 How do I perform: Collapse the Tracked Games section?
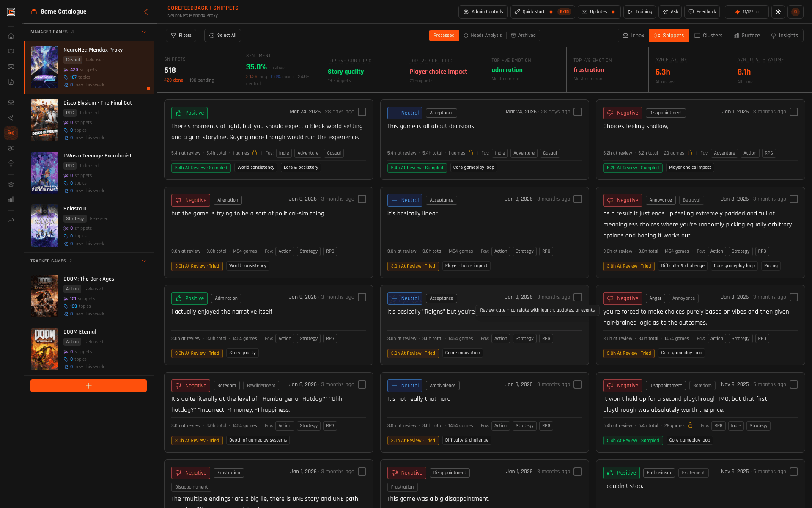point(144,261)
